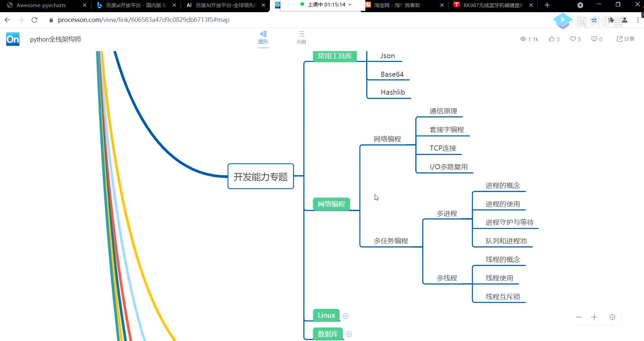This screenshot has width=644, height=341.
Task: Select the 线程使用 node
Action: pyautogui.click(x=499, y=278)
